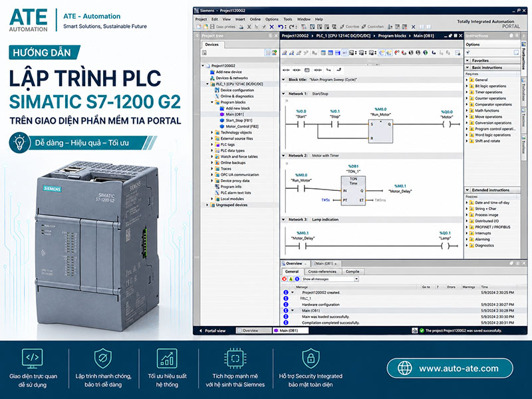Click the New project toolbar icon

pyautogui.click(x=198, y=27)
